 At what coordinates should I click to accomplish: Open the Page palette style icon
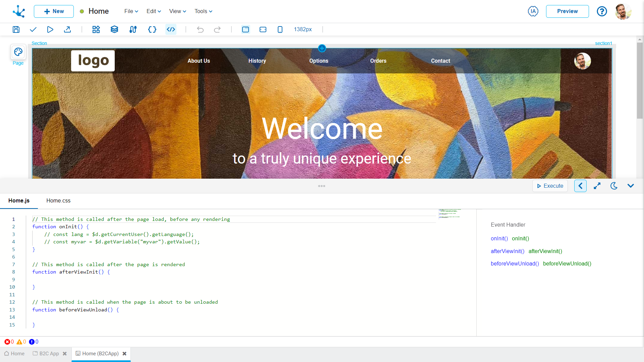pyautogui.click(x=18, y=52)
